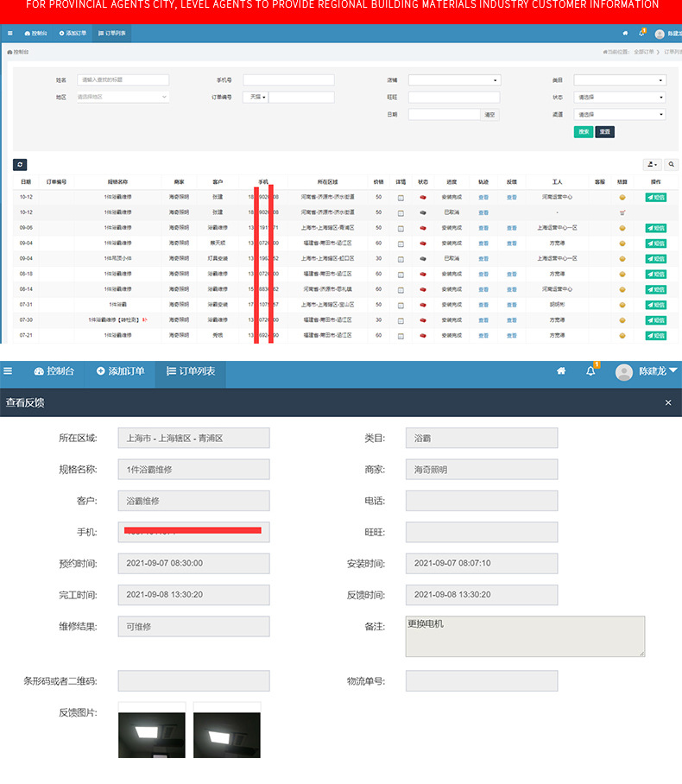Toggle the hamburger menu in lower header

click(8, 371)
